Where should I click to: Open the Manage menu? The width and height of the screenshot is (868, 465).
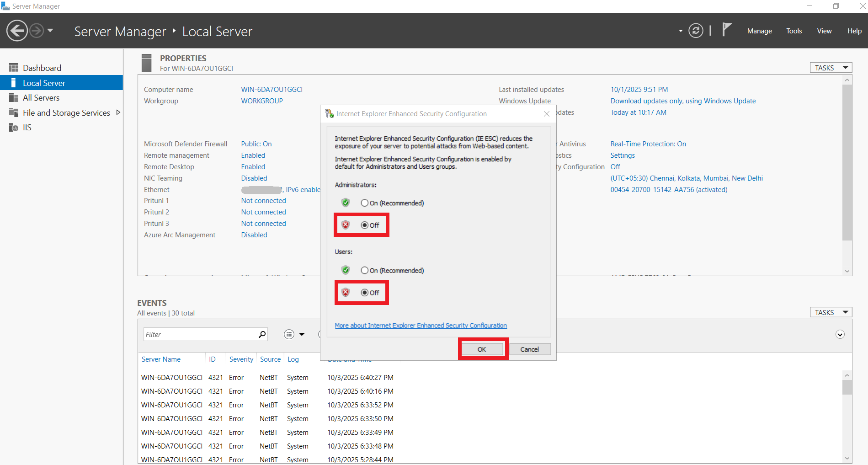[x=759, y=31]
